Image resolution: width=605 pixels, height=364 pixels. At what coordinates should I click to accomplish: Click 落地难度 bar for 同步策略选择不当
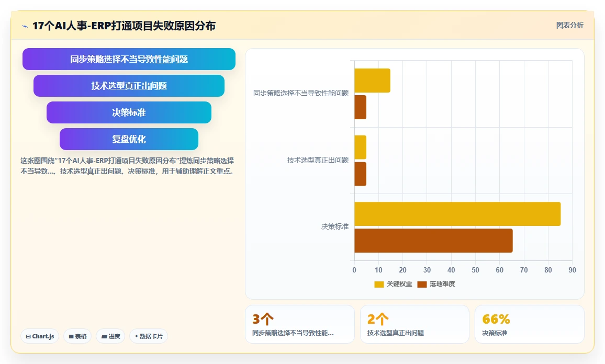pos(361,107)
